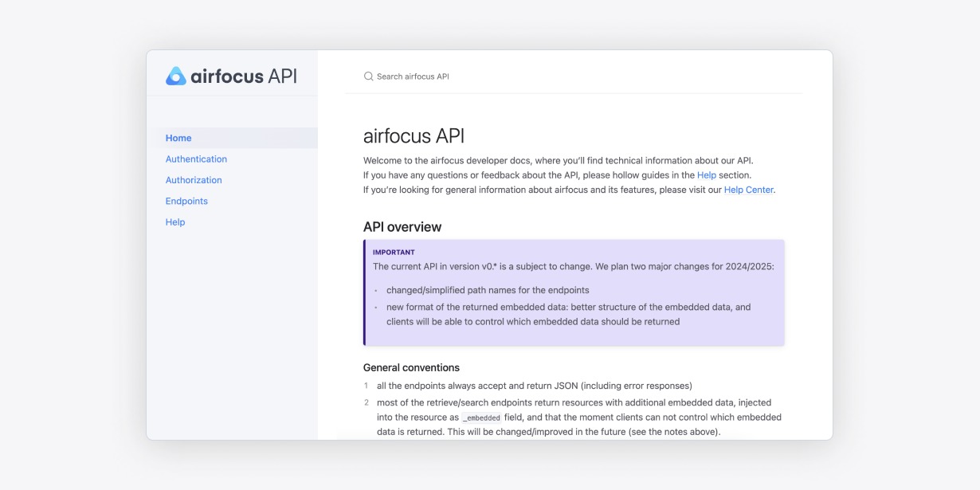The image size is (980, 490).
Task: Click the search magnifier icon
Action: 368,76
